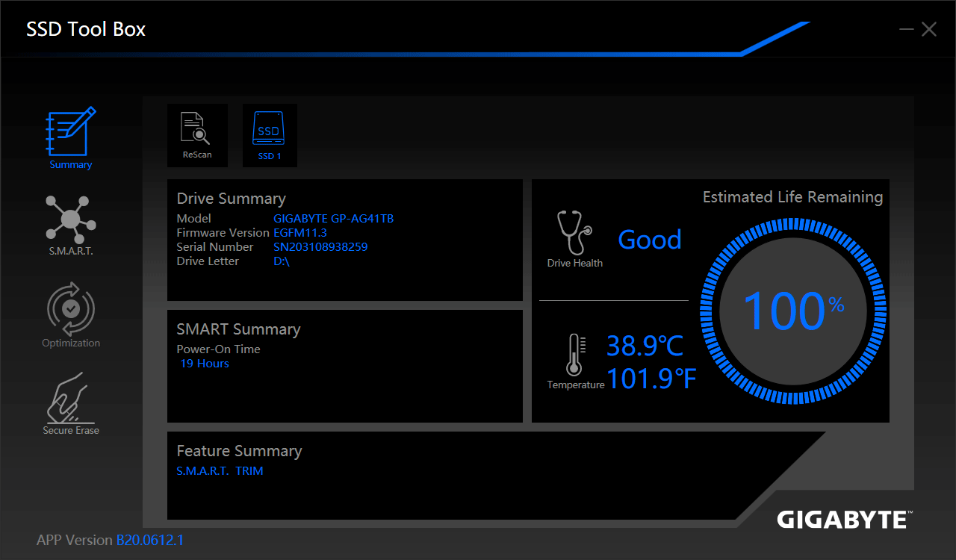Open the Summary page icon

(71, 132)
